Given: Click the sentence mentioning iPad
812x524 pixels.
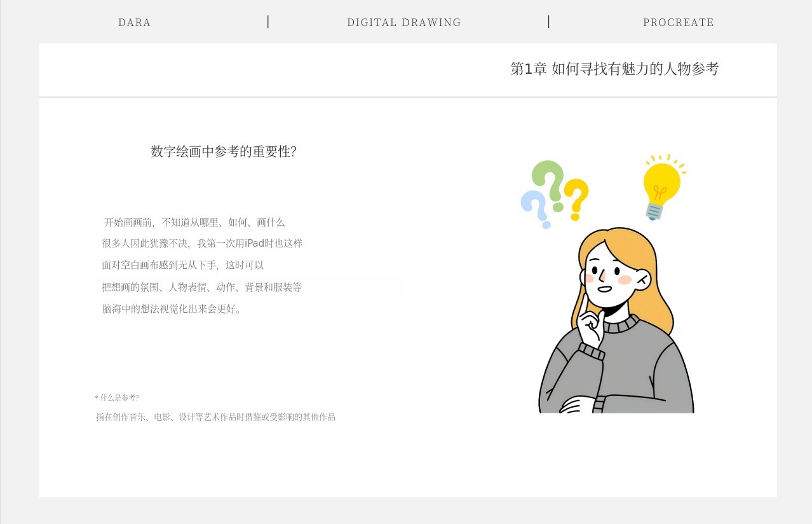Looking at the screenshot, I should point(202,244).
